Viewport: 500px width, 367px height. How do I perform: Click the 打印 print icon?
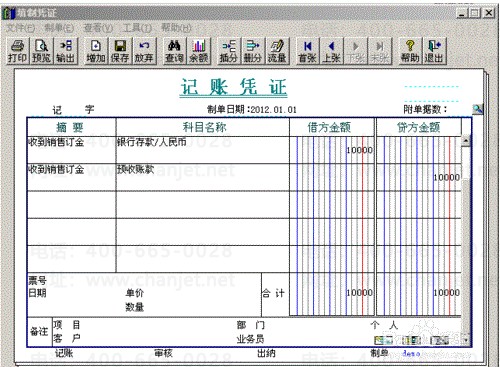point(17,51)
